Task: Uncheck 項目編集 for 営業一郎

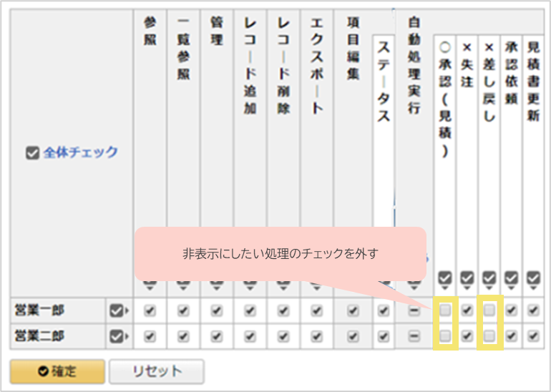Action: point(353,310)
